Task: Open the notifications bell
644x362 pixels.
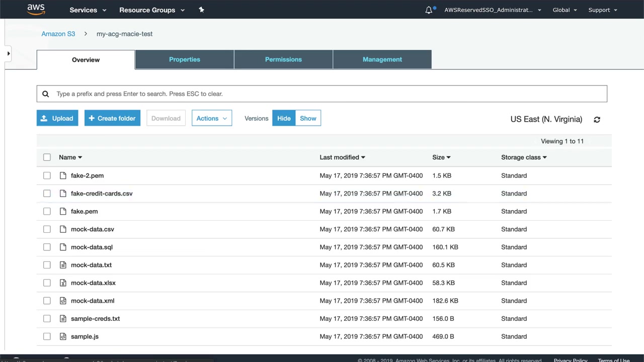Action: [429, 10]
